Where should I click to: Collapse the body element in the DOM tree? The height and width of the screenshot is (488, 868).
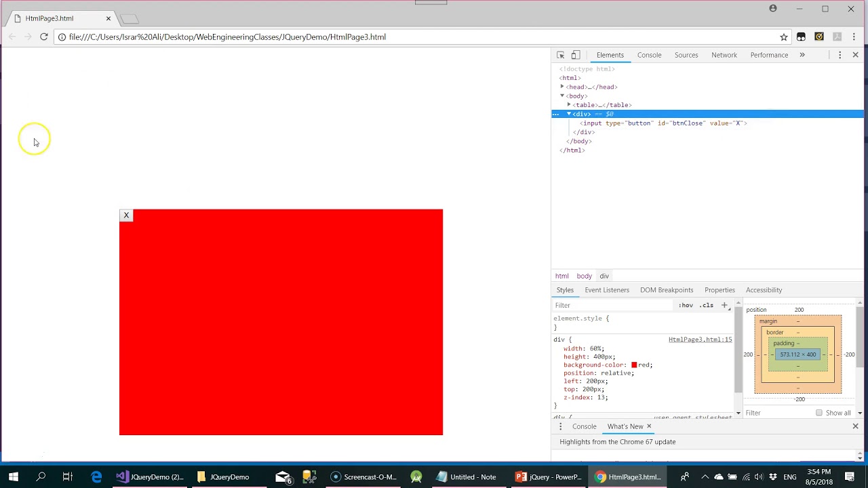click(562, 96)
